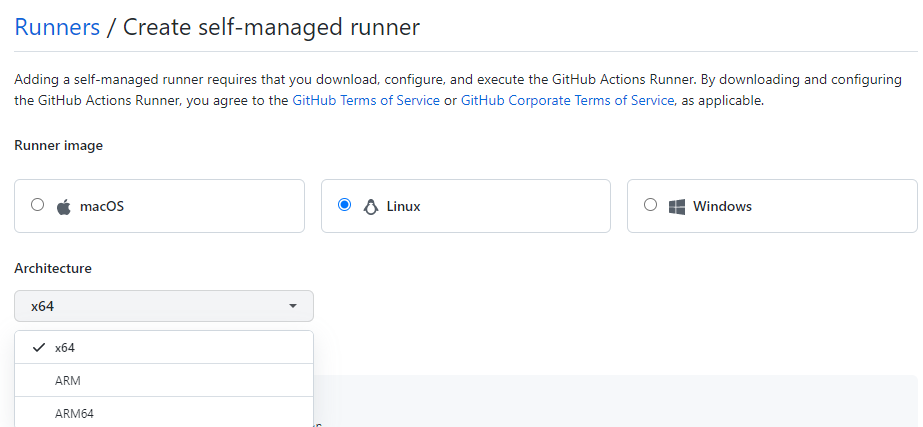
Task: Select the Linux radio button
Action: (x=344, y=205)
